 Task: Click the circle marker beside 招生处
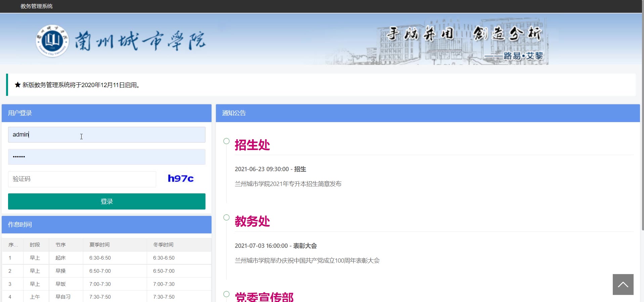coord(226,141)
